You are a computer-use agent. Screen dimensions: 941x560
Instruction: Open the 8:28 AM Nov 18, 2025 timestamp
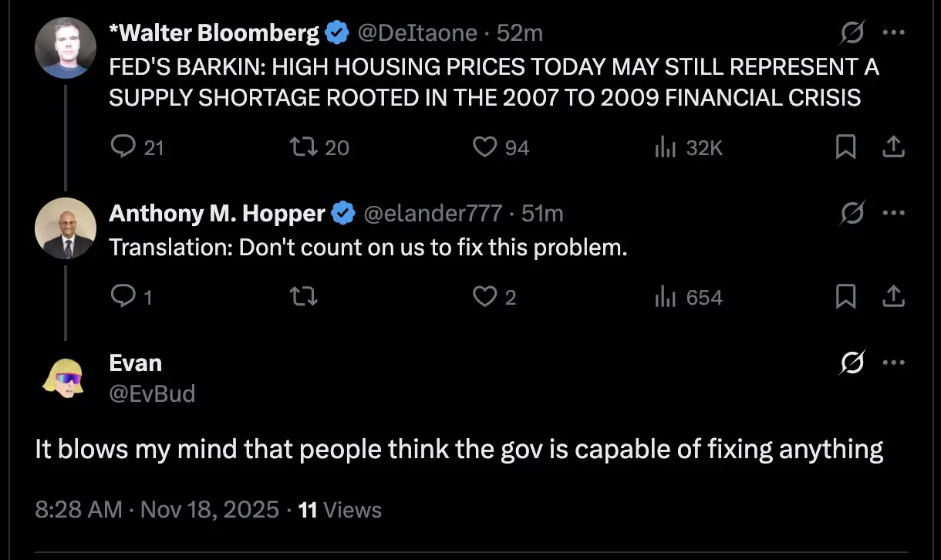(157, 510)
